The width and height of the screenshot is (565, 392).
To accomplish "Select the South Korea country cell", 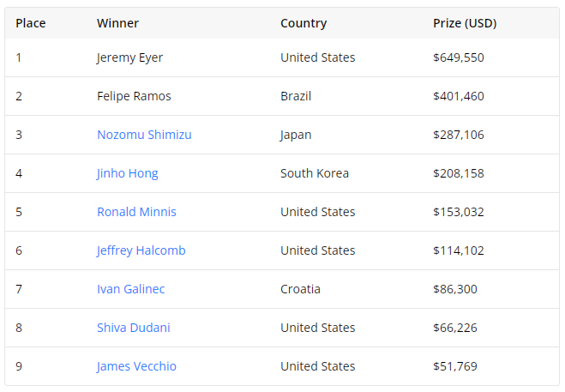I will pos(314,173).
